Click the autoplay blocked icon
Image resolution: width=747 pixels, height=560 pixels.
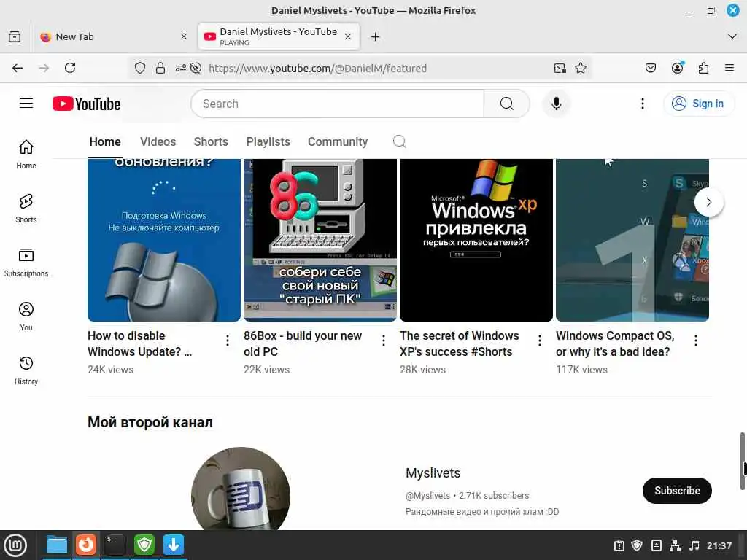[196, 68]
